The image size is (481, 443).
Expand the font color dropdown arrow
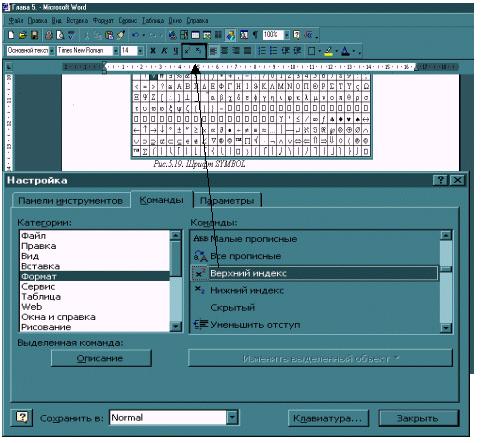(354, 51)
